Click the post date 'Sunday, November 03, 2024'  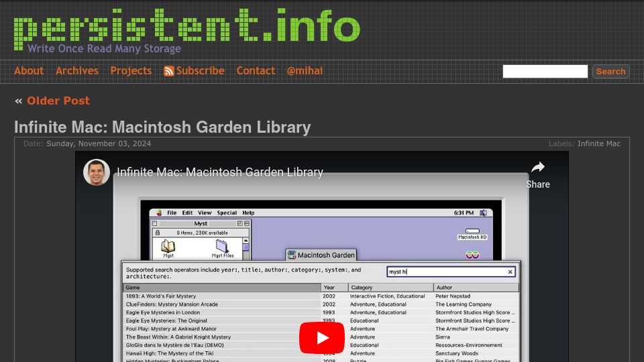[99, 143]
